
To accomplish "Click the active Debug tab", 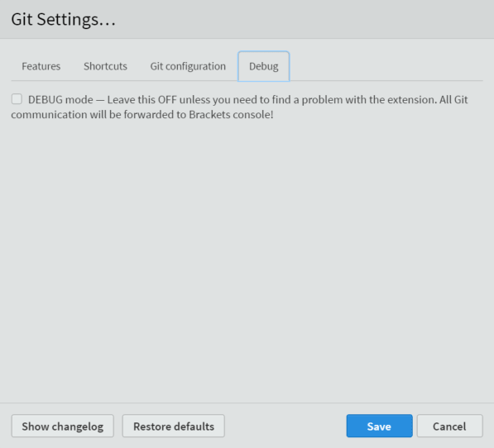I will click(x=264, y=66).
